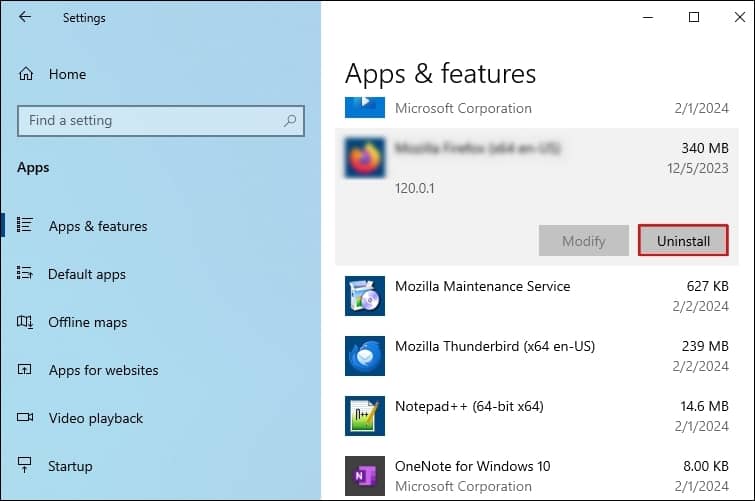Image resolution: width=755 pixels, height=501 pixels.
Task: Minimize the Settings window
Action: [x=648, y=17]
